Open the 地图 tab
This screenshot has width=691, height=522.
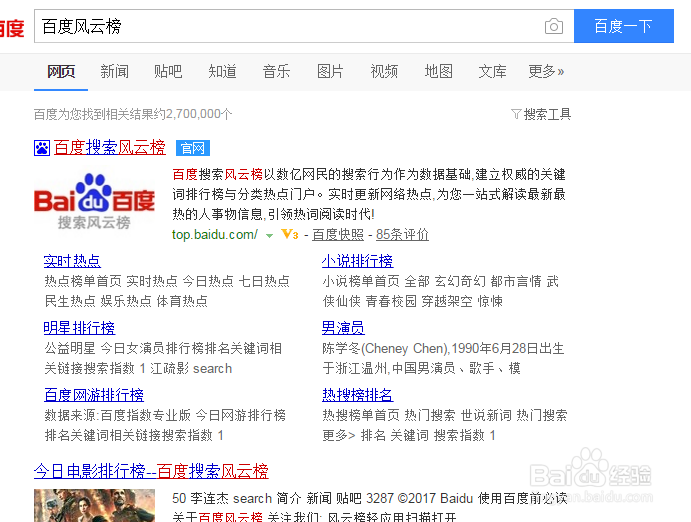click(x=438, y=71)
